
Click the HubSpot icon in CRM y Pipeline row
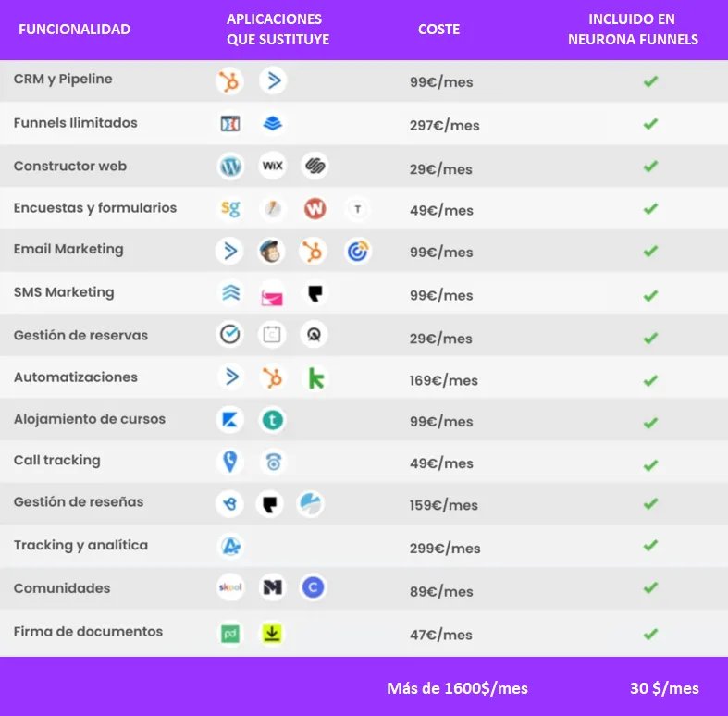229,80
